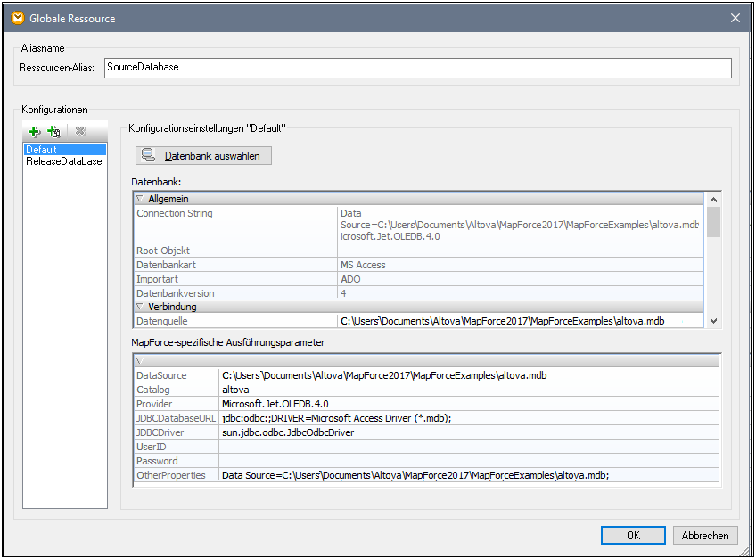Collapse the MapForce execution parameters group
The image size is (756, 559).
coord(140,361)
